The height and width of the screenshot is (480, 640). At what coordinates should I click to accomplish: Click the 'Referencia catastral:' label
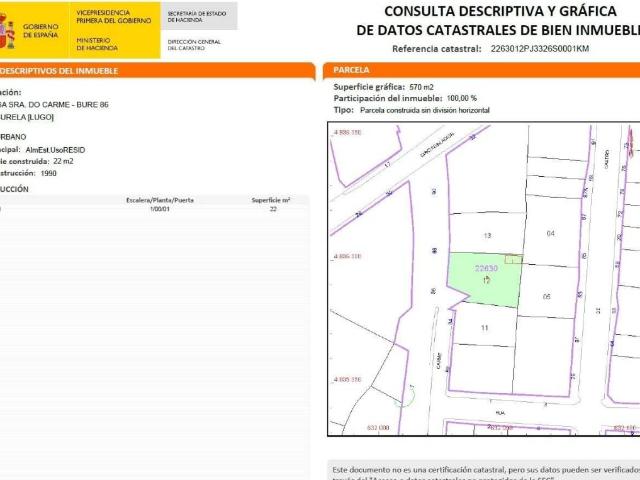pyautogui.click(x=437, y=49)
